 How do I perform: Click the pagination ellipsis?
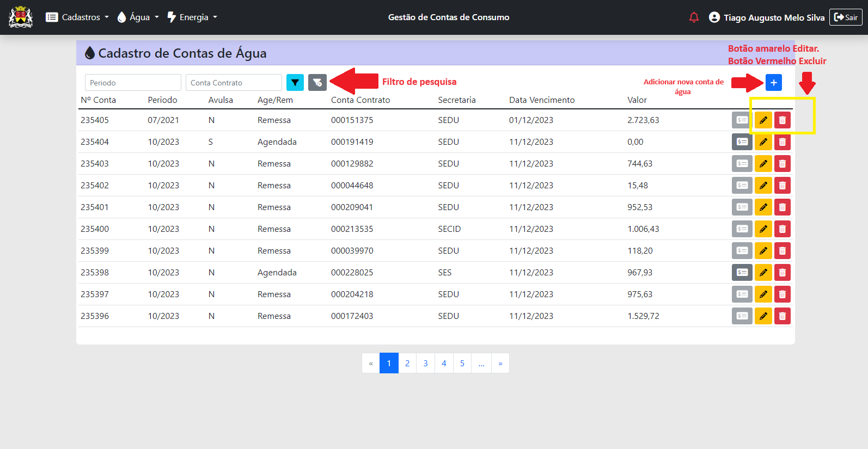pos(481,363)
